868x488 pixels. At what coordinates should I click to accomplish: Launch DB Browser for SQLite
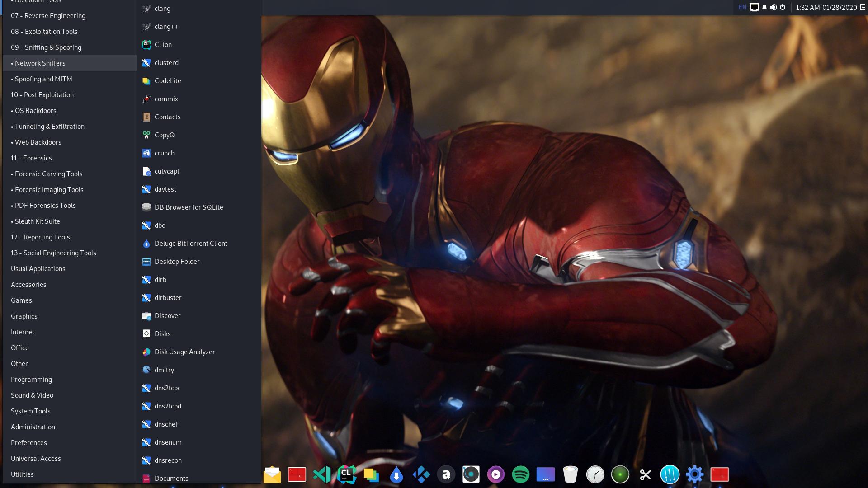tap(199, 207)
